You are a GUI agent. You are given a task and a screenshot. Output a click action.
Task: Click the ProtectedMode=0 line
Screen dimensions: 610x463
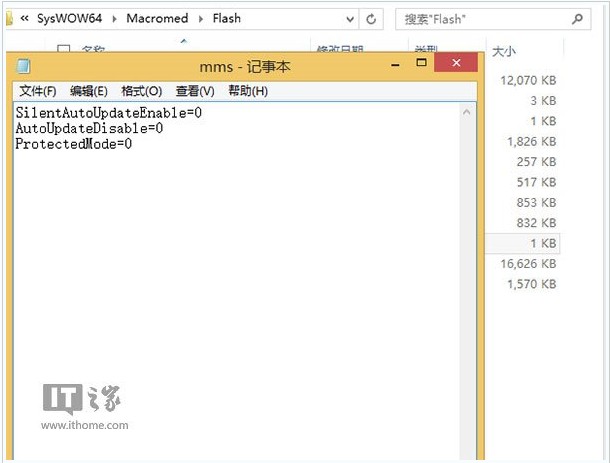tap(74, 144)
